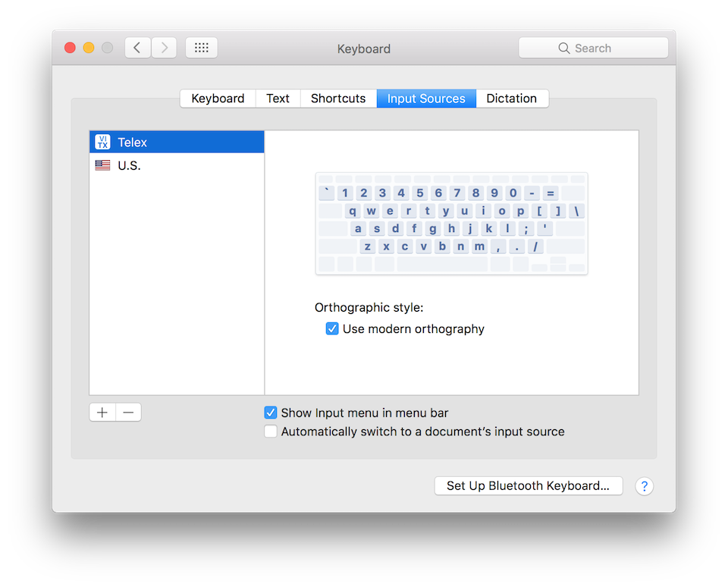
Task: Enable Automatically switch to document's input source
Action: pos(271,431)
